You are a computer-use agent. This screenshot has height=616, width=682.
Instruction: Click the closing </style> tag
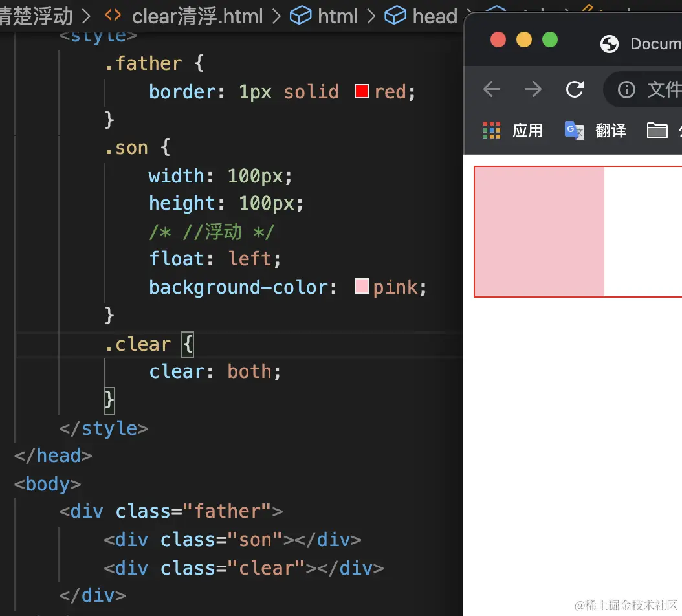point(104,428)
